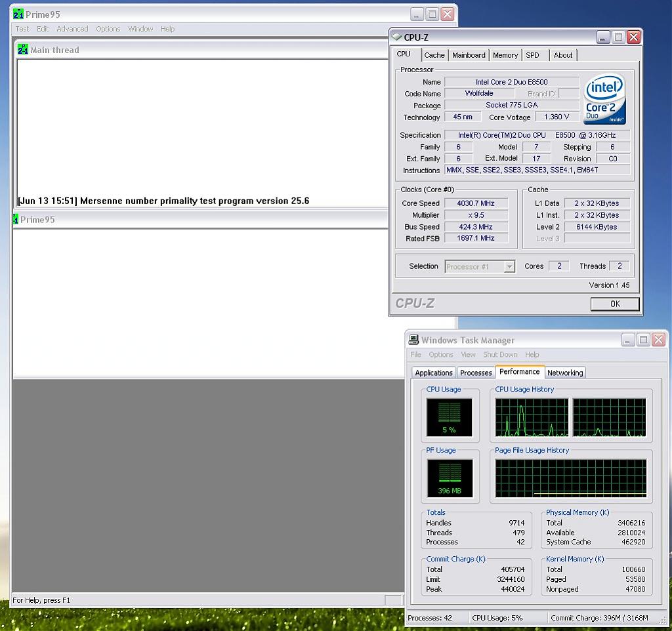This screenshot has height=631, width=672.
Task: Click the CPU-Z title bar icon
Action: click(x=397, y=37)
